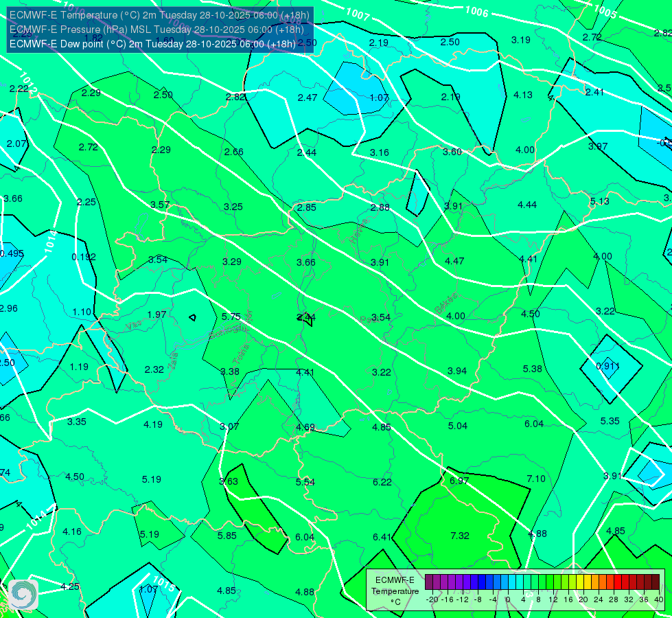The height and width of the screenshot is (618, 672).
Task: Click the Vas county name
Action: point(134,326)
